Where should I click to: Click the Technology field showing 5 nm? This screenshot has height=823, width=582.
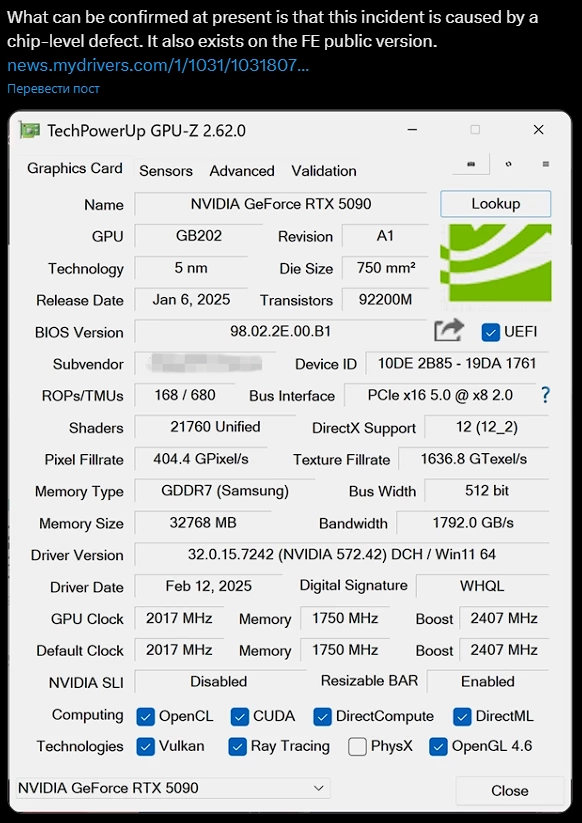click(x=191, y=268)
